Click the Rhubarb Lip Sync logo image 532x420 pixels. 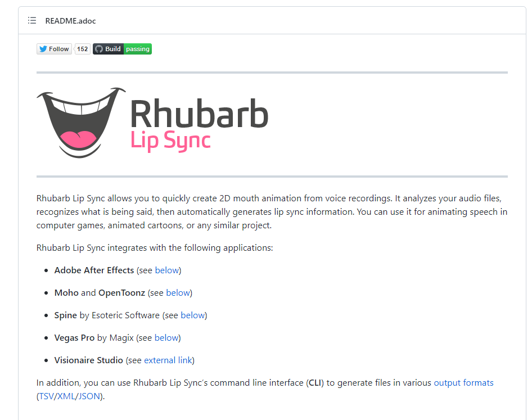tap(152, 123)
